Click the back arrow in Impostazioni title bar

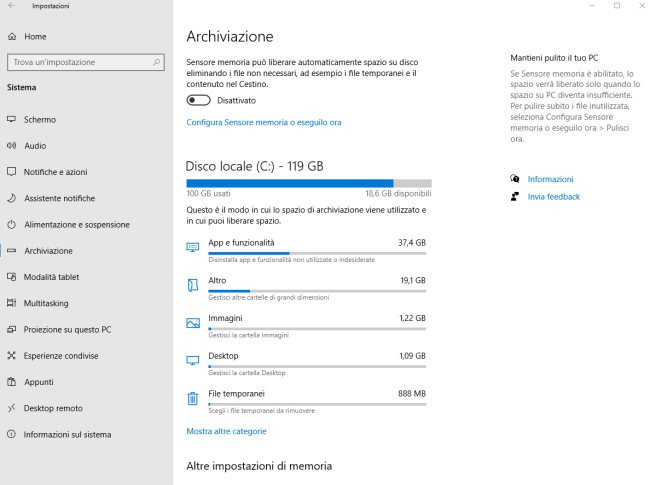coord(11,6)
